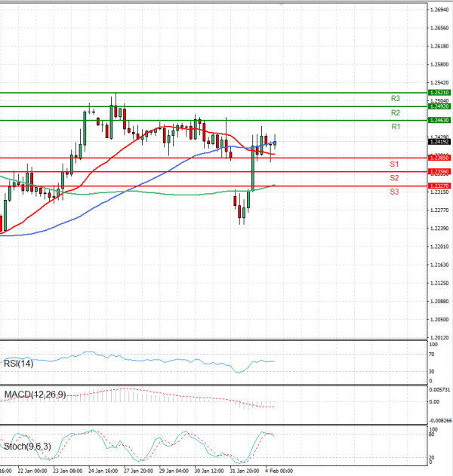This screenshot has width=453, height=476.
Task: Click the 1.21630 price axis value
Action: [439, 265]
